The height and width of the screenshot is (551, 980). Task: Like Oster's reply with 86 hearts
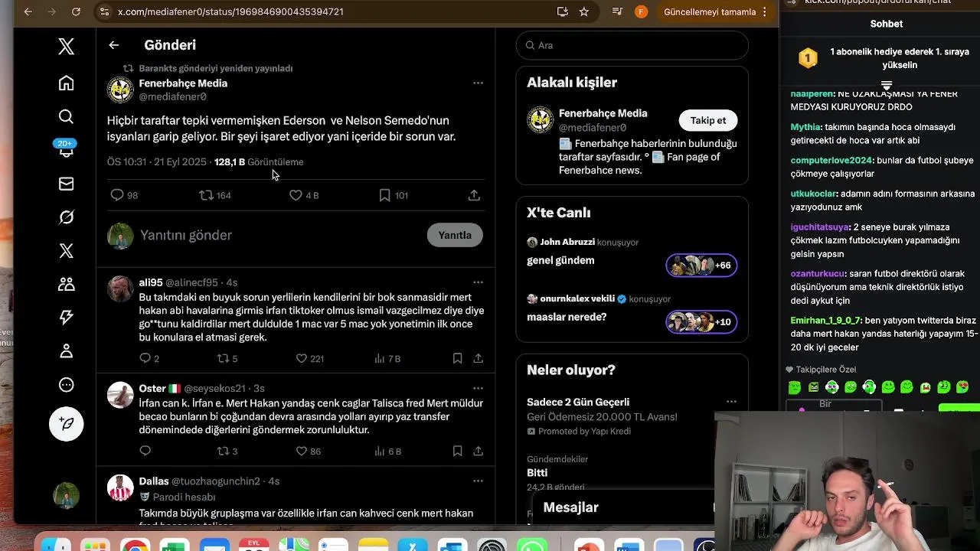click(309, 451)
